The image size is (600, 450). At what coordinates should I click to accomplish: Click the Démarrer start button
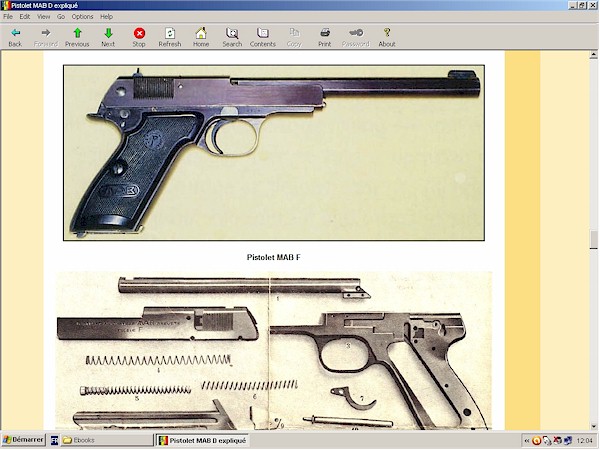(23, 440)
